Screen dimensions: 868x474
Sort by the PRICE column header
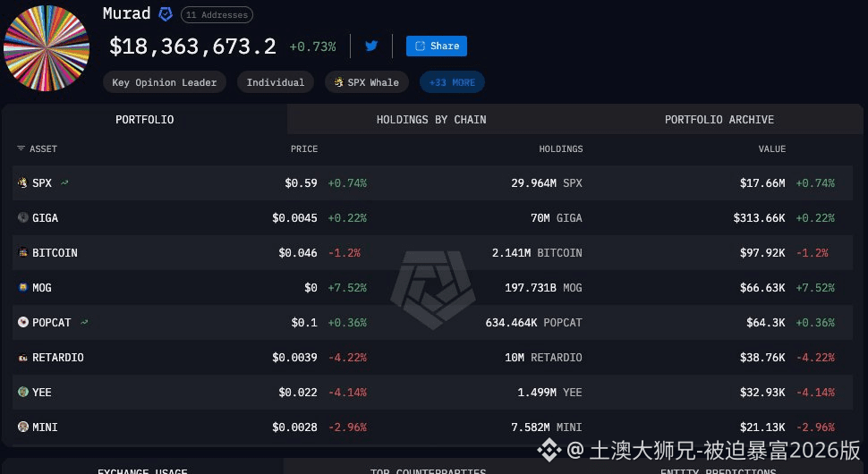pos(304,148)
